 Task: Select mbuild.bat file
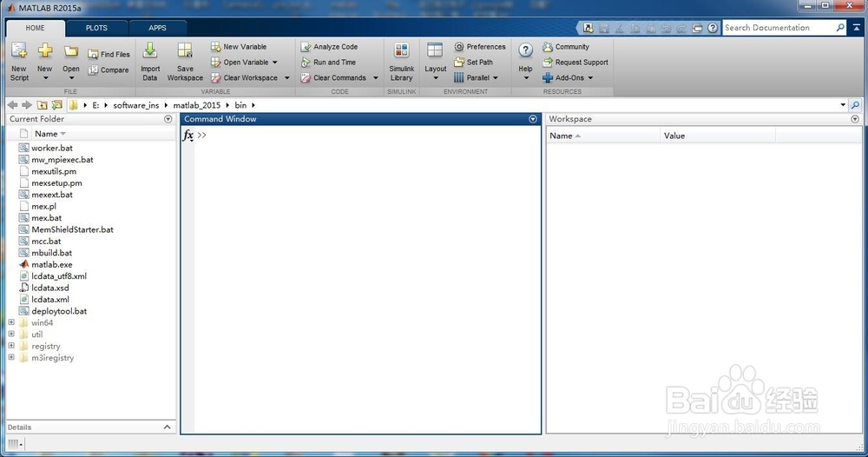pos(51,253)
